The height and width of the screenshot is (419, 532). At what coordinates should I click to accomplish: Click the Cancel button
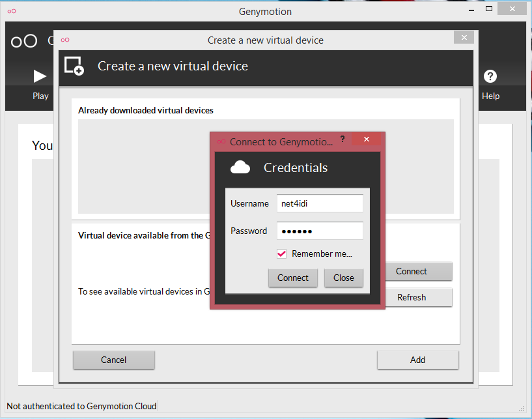coord(114,360)
